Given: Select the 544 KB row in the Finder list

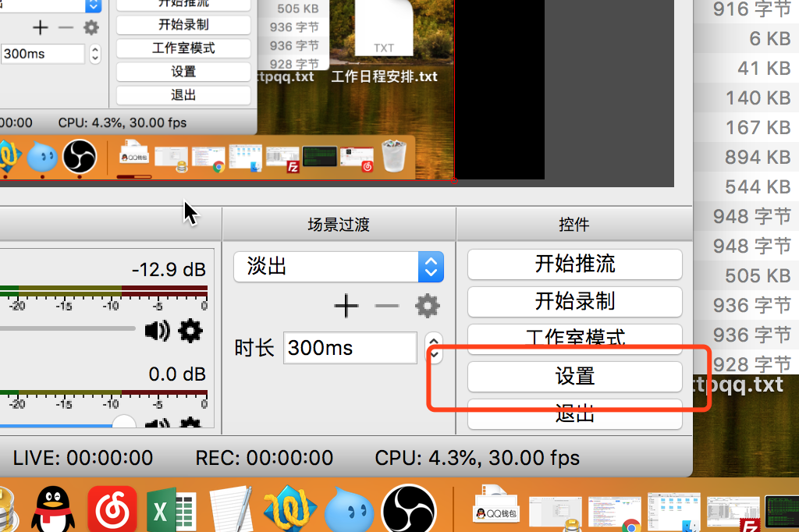Looking at the screenshot, I should coord(746,186).
